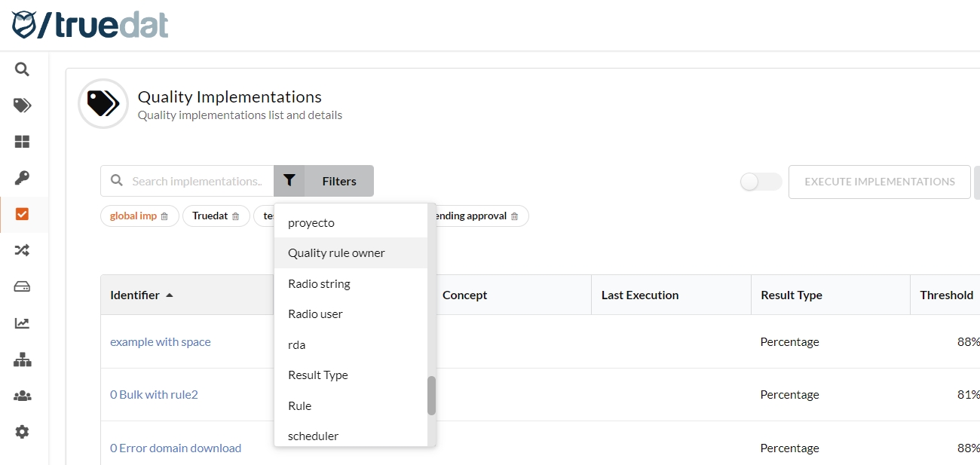Open the '0 Bulk with rule2' implementation link
Screen dimensions: 980x465
[154, 395]
